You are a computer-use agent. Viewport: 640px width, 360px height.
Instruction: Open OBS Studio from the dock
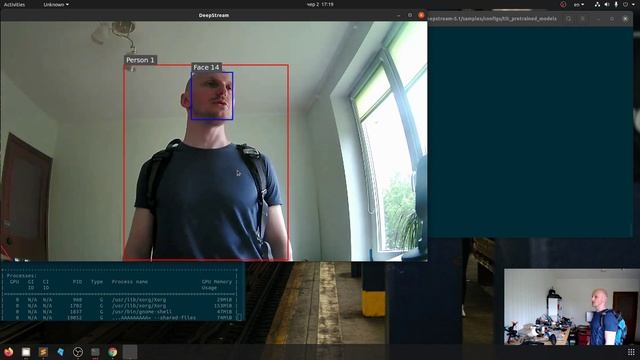coord(78,352)
